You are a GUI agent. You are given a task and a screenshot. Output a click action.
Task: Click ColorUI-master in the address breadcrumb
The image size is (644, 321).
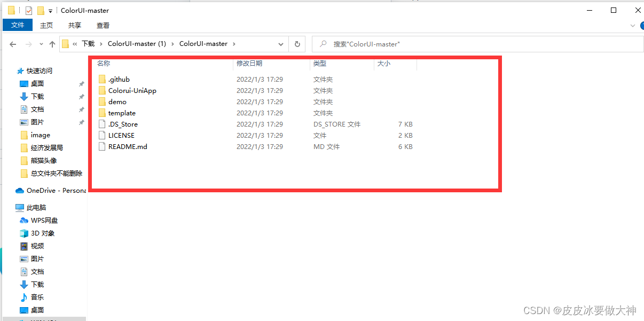[203, 44]
